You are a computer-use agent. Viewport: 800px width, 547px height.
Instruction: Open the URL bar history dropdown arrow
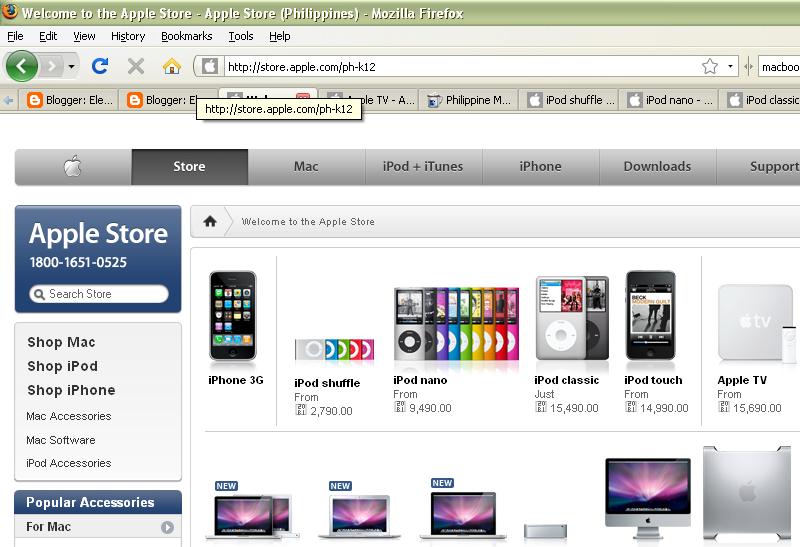pos(730,66)
